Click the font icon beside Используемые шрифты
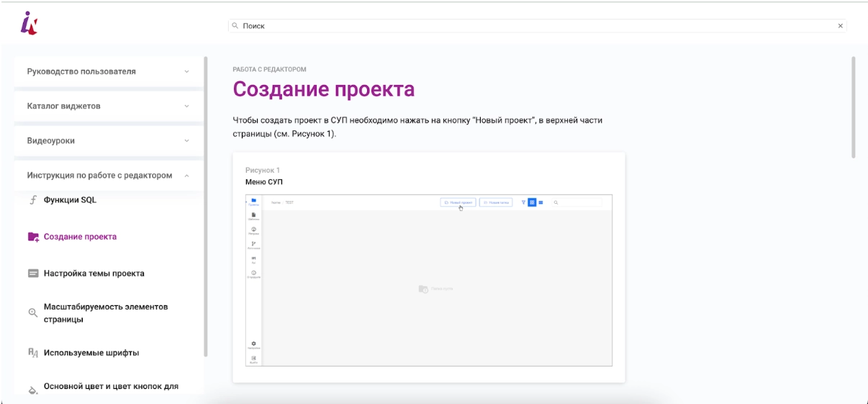The height and width of the screenshot is (404, 868). [x=32, y=353]
